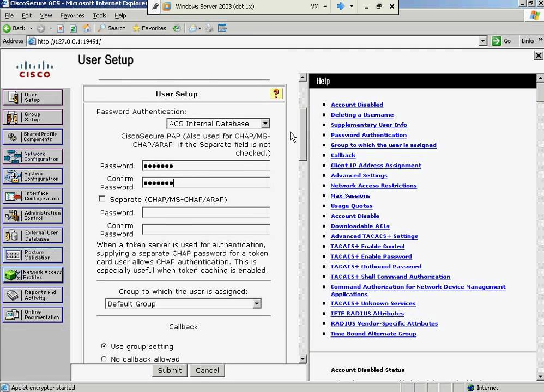The image size is (544, 392).
Task: Open System Configuration in the sidebar
Action: click(x=33, y=176)
